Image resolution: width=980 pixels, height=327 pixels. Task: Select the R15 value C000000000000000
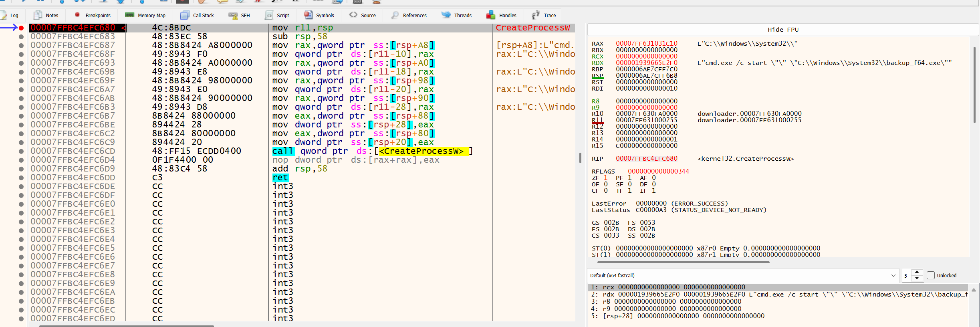[646, 146]
